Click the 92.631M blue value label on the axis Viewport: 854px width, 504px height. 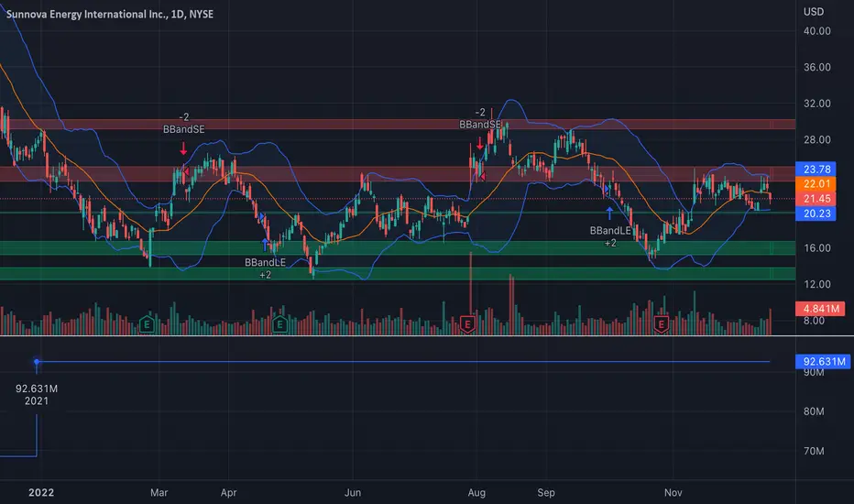point(823,361)
